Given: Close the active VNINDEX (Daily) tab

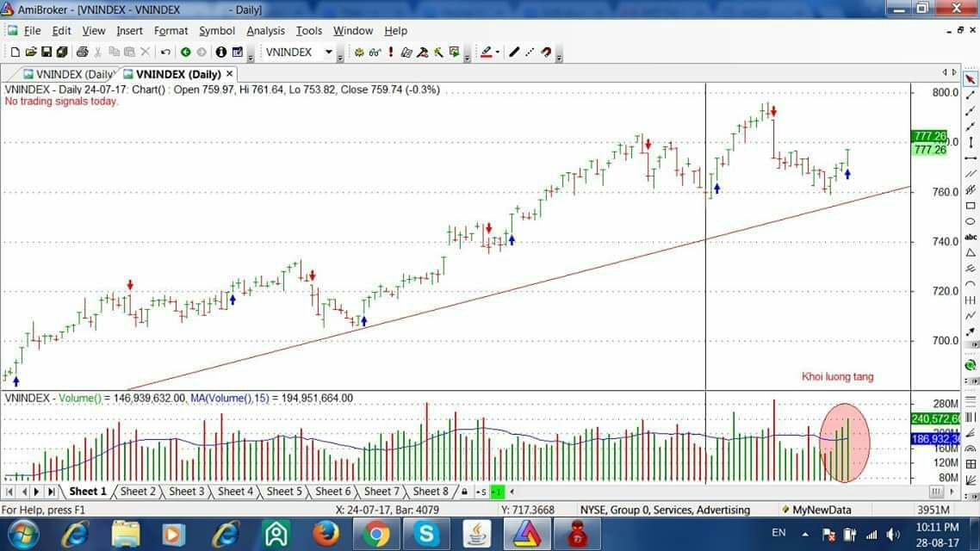Looking at the screenshot, I should pyautogui.click(x=229, y=74).
